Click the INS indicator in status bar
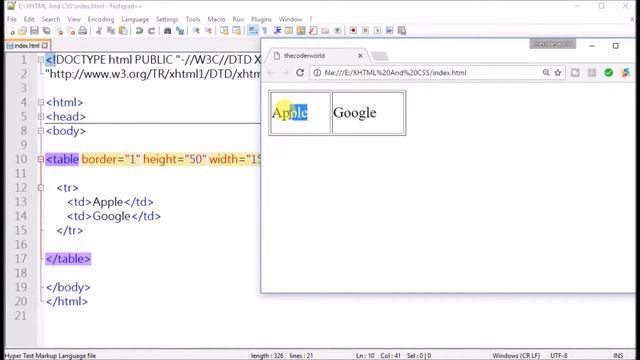 (x=618, y=356)
